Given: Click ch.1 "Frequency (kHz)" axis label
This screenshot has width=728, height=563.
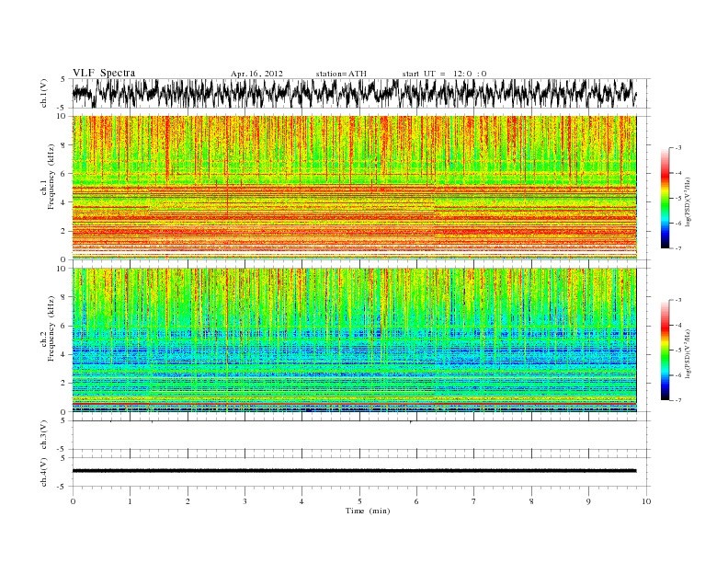Looking at the screenshot, I should 51,177.
